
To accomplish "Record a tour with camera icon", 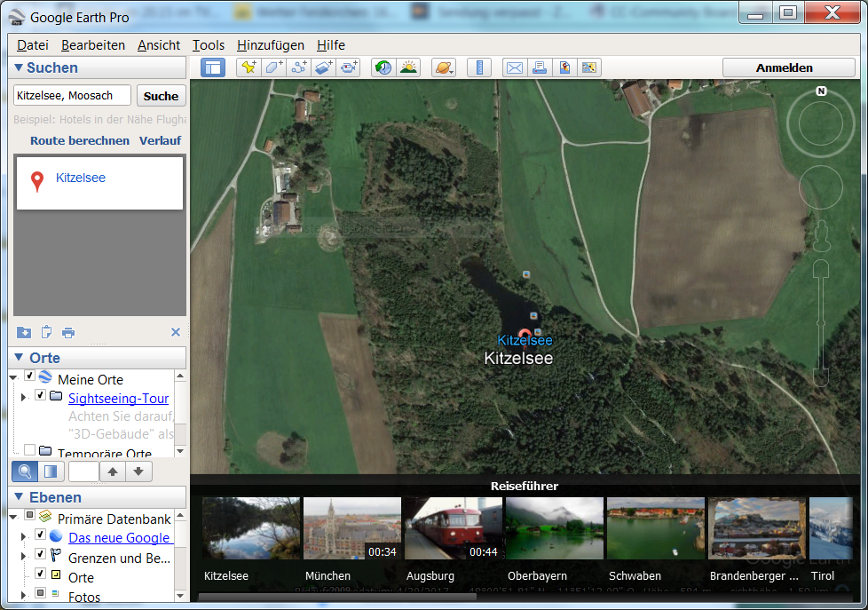I will click(349, 67).
